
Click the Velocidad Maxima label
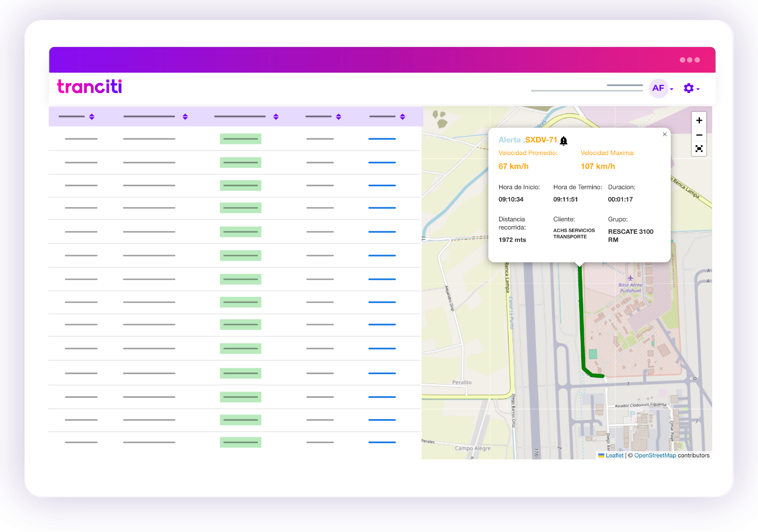pyautogui.click(x=607, y=153)
